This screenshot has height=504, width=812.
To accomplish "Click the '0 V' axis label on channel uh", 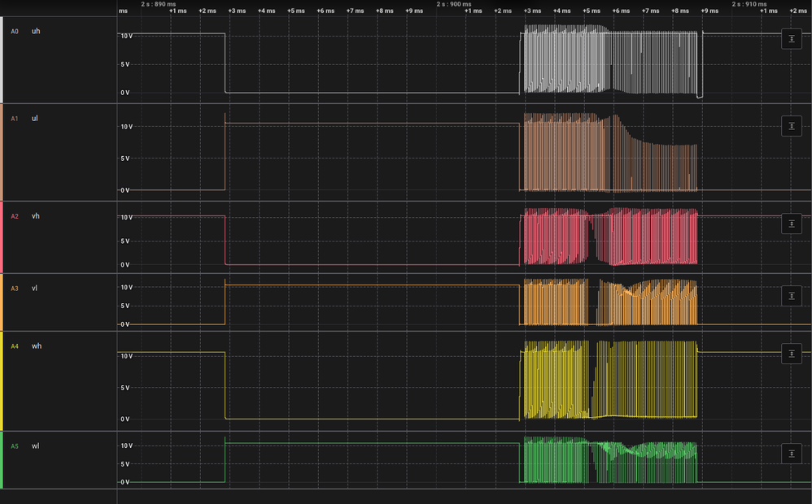I will 124,93.
